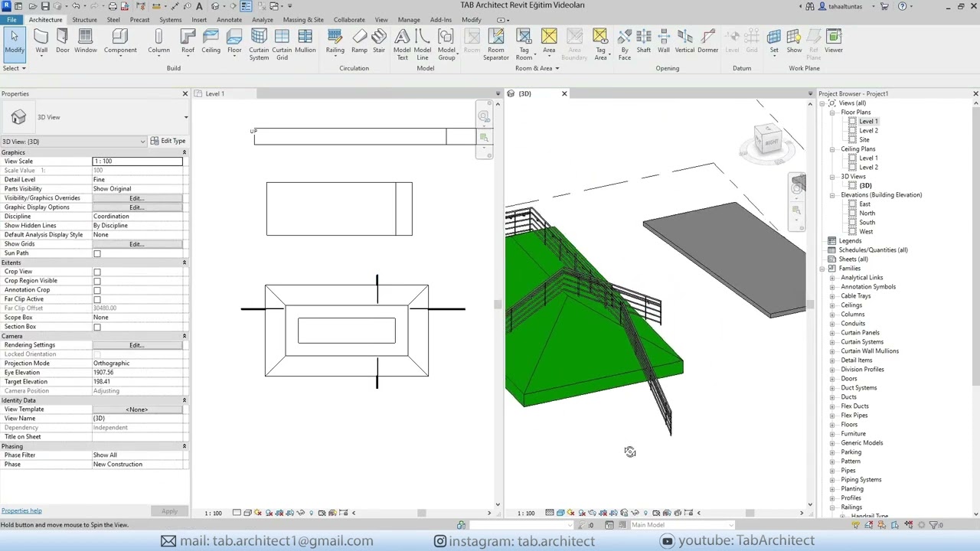This screenshot has width=980, height=551.
Task: Select the Floor tool
Action: 234,41
